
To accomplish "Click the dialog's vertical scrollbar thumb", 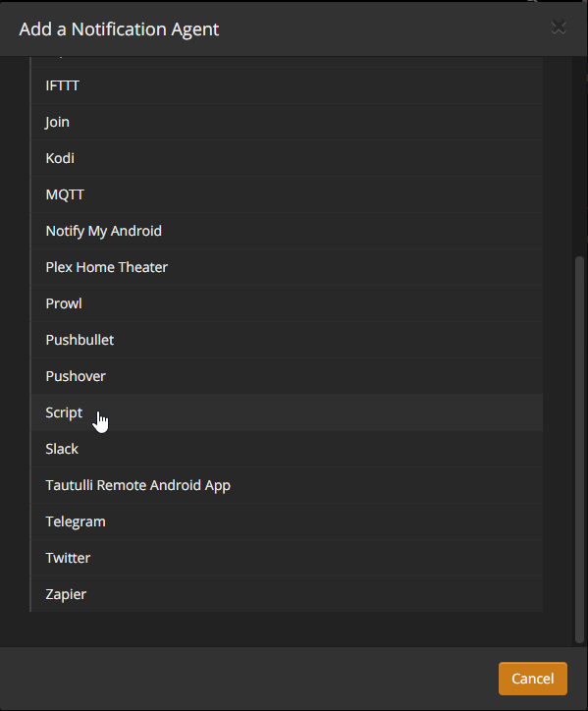I will [579, 450].
